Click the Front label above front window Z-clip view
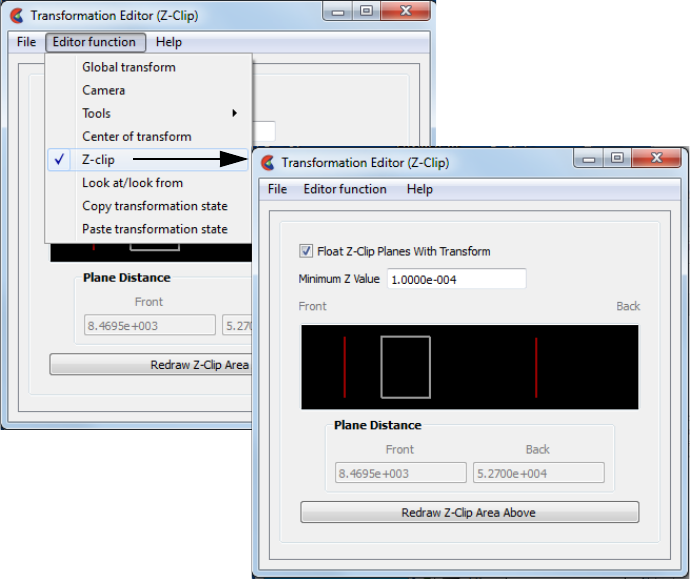Screen dimensions: 690x579 (x=312, y=306)
